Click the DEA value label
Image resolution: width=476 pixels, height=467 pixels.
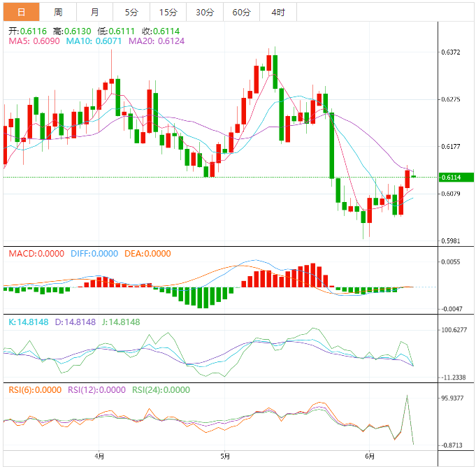pos(149,254)
